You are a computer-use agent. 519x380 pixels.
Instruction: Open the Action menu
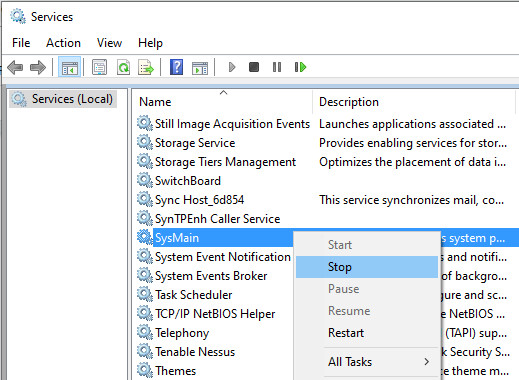point(63,43)
